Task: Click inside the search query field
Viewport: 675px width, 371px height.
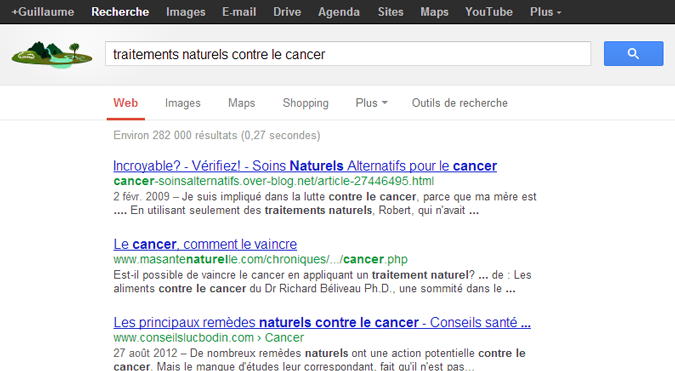Action: [x=348, y=54]
